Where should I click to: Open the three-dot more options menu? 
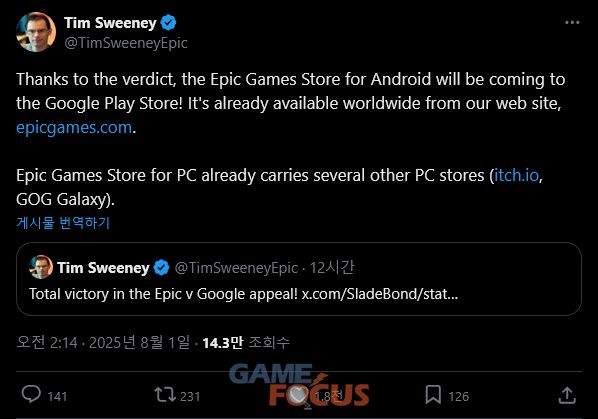tap(572, 23)
